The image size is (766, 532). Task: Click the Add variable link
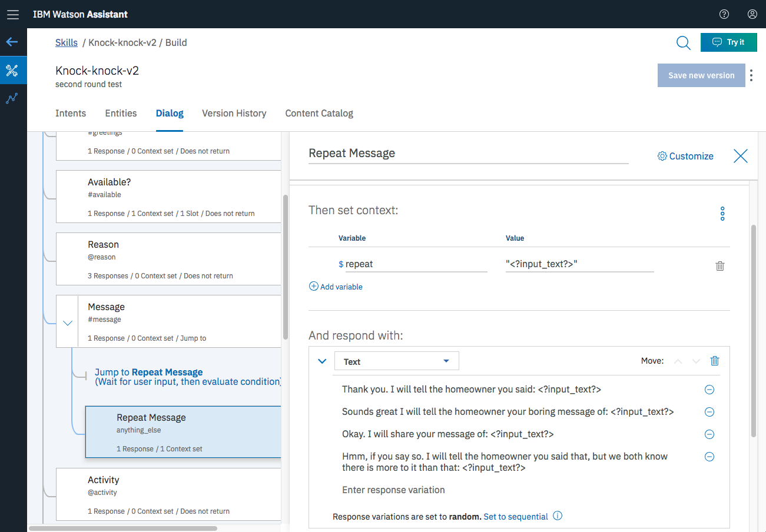[336, 287]
